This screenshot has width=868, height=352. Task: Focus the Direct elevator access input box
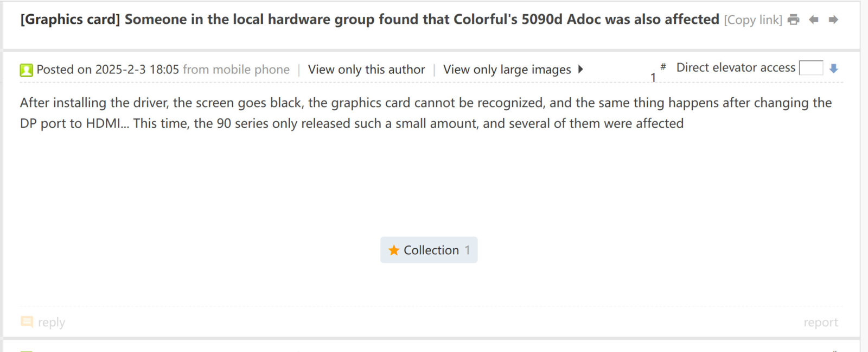coord(810,68)
